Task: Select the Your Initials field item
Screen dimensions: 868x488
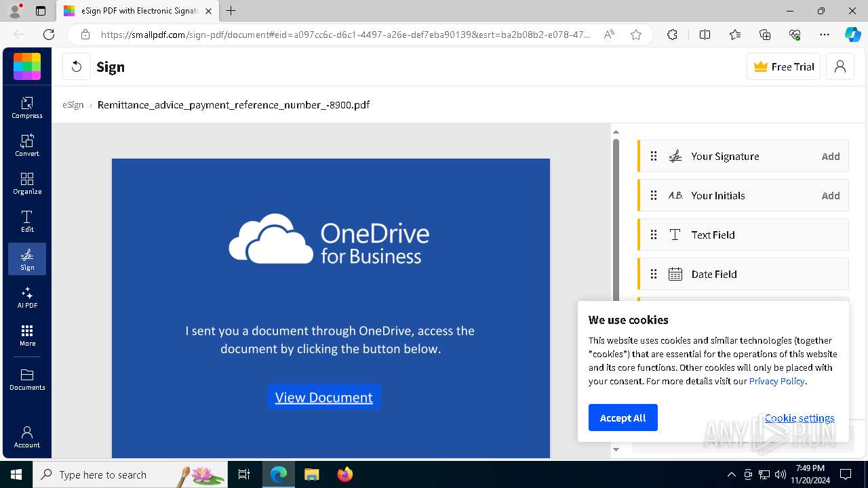Action: (x=743, y=195)
